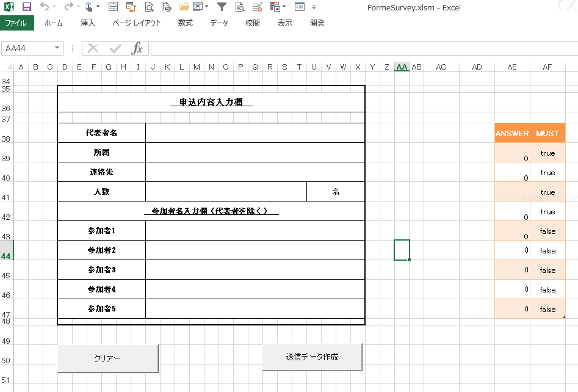Select the orange ANSWER header cell

pos(512,133)
